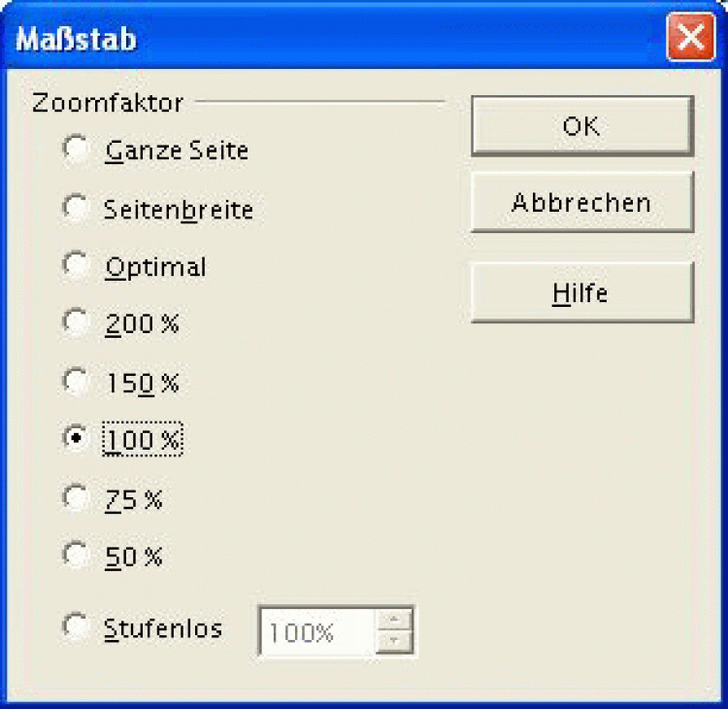This screenshot has width=728, height=709.
Task: Close the Maßstab dialog with X
Action: pos(691,40)
